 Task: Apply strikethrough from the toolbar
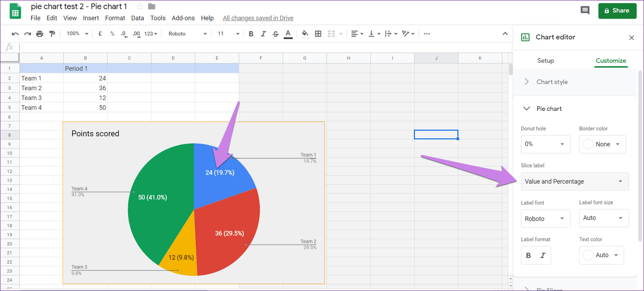tap(276, 34)
